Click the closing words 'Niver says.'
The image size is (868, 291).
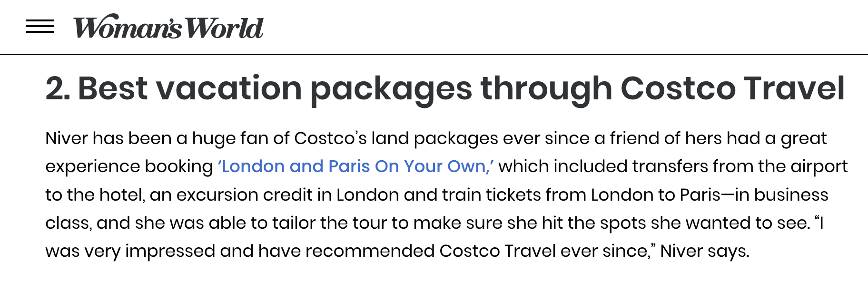(704, 251)
